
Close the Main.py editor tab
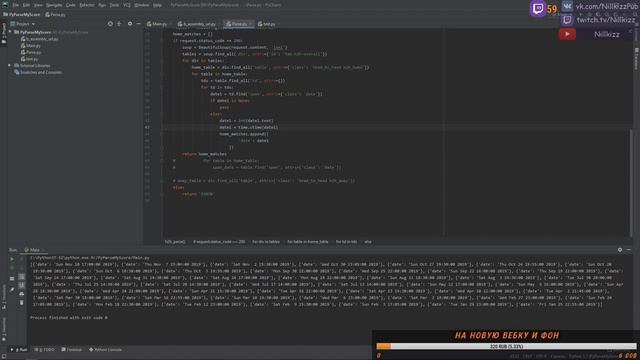170,24
